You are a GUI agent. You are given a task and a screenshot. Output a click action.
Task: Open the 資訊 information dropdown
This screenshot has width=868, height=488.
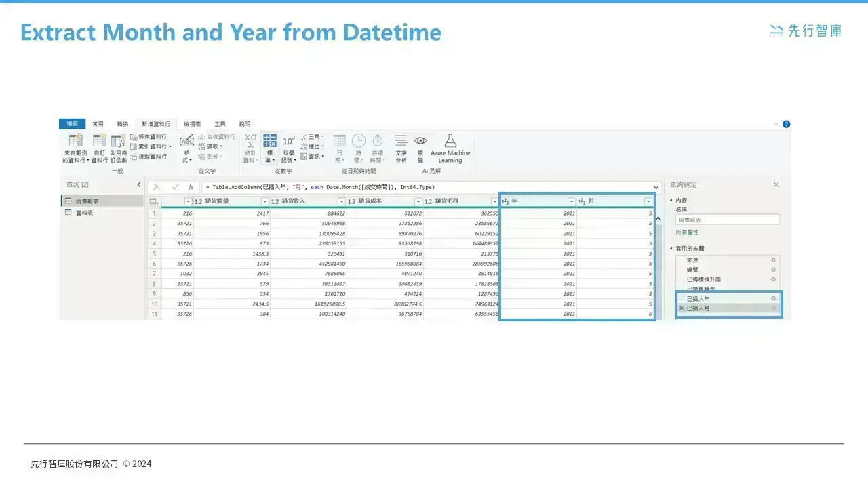coord(312,157)
